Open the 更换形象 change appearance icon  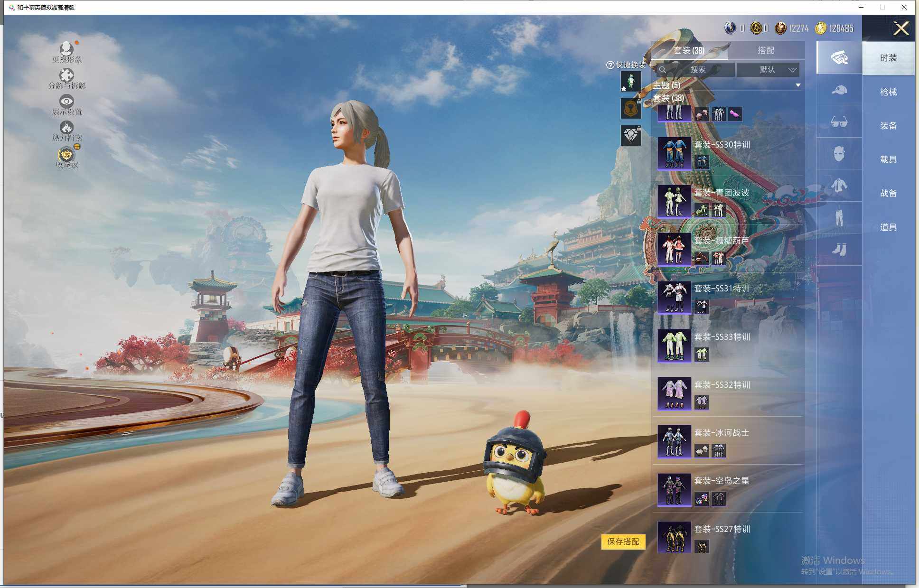coord(66,49)
